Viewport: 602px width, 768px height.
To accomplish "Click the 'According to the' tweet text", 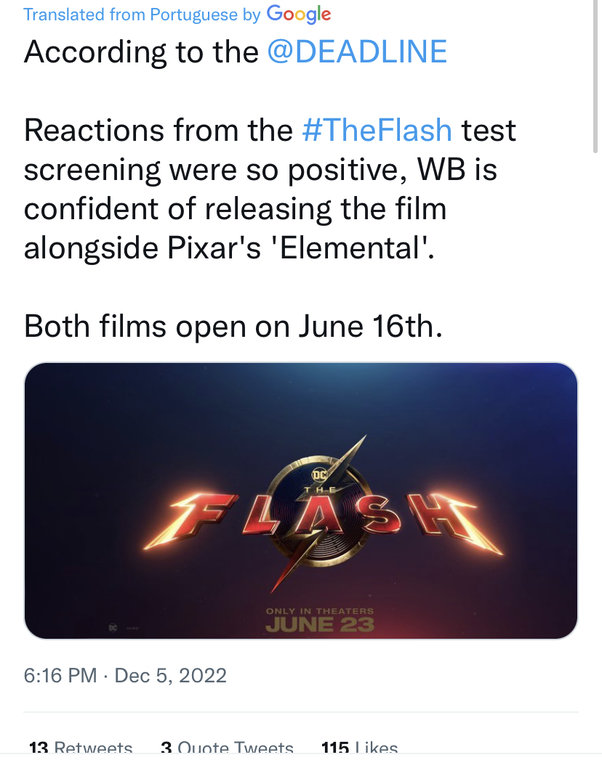I will coord(142,53).
